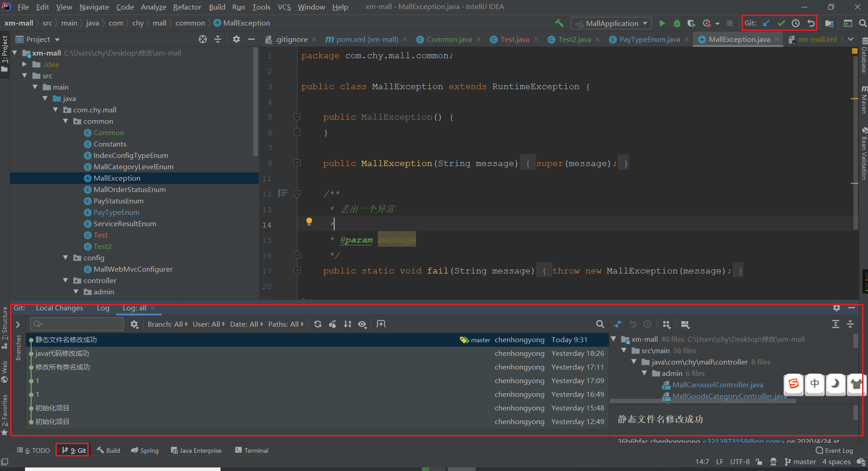Switch to the Local Changes tab

click(x=60, y=308)
